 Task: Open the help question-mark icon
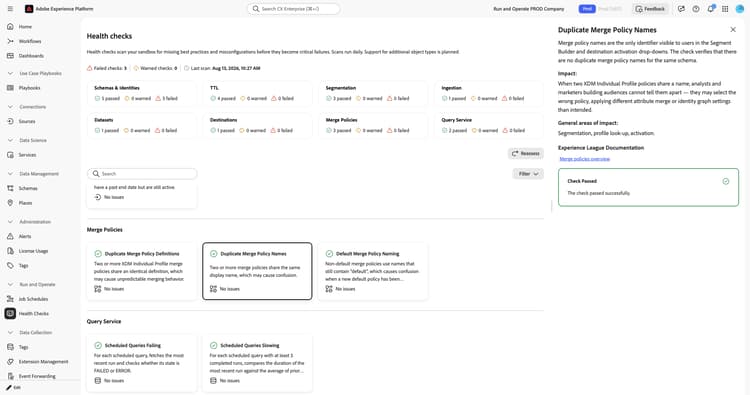[696, 9]
